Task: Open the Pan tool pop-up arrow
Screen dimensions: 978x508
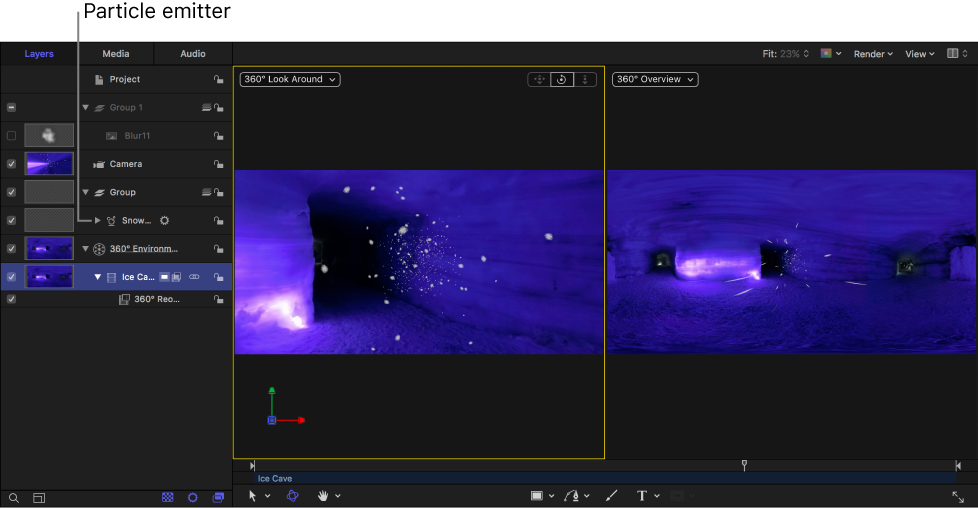Action: [337, 496]
